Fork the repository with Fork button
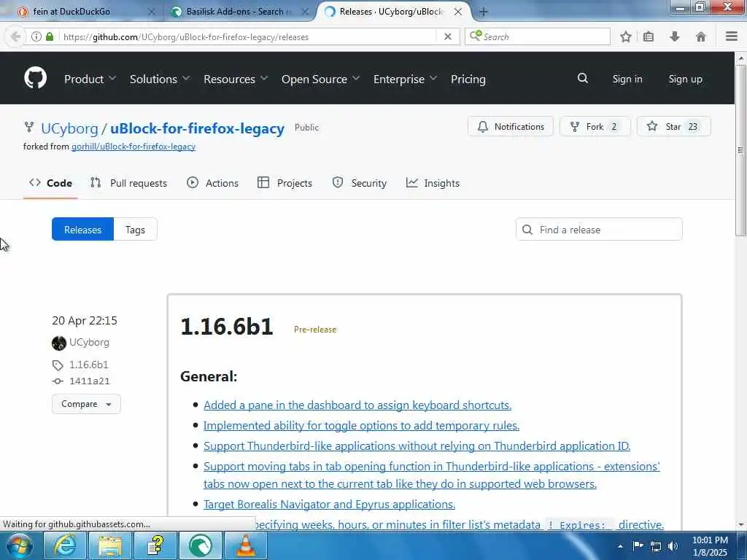 click(x=595, y=127)
